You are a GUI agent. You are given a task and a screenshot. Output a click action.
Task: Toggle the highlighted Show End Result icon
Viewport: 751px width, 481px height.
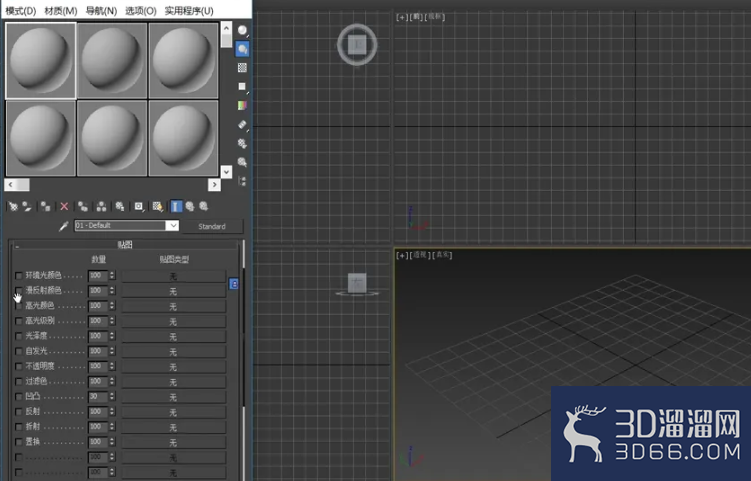point(176,206)
